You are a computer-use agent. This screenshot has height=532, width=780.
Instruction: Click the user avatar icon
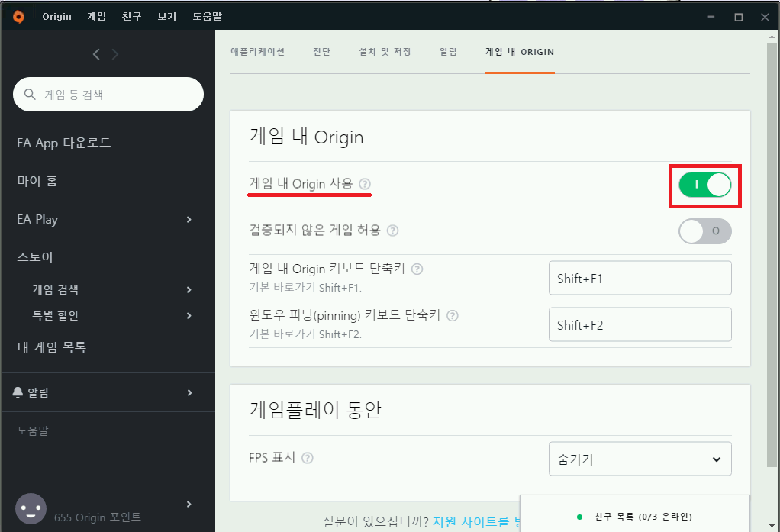(x=31, y=508)
